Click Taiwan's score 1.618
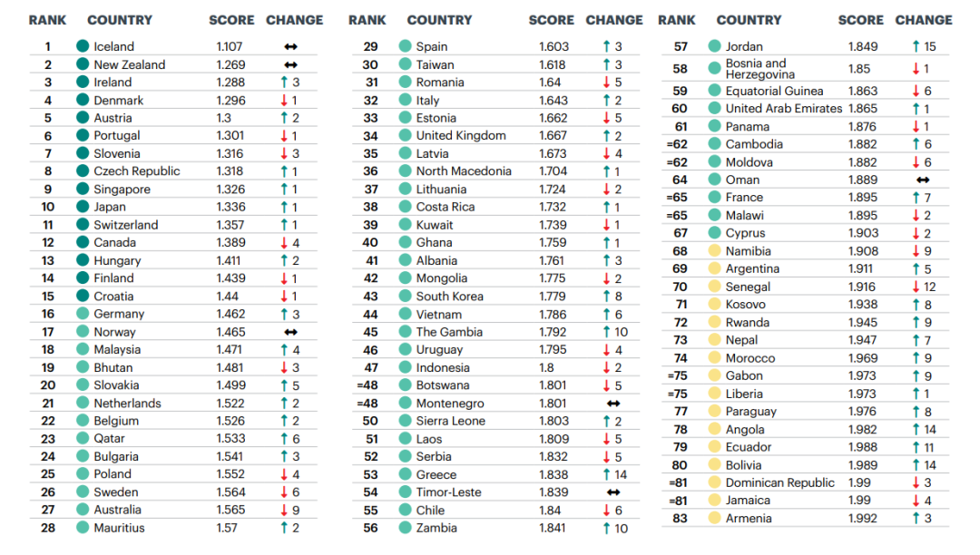 [553, 65]
